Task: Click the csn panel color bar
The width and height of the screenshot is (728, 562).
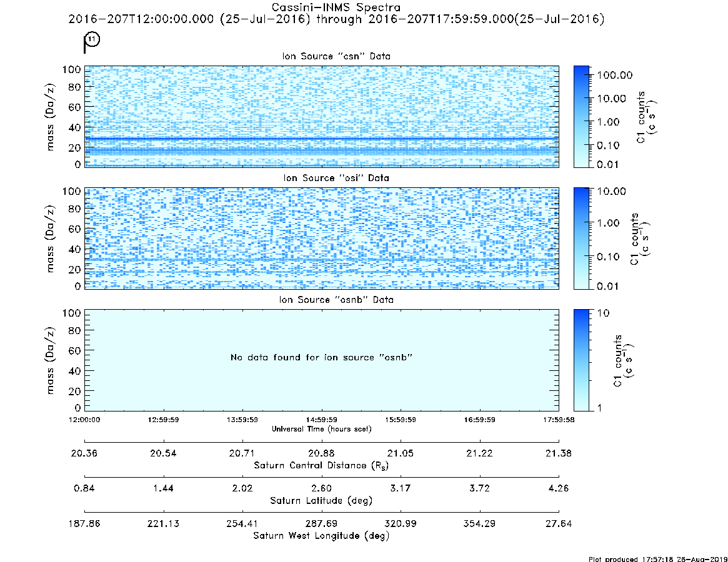Action: coord(581,117)
